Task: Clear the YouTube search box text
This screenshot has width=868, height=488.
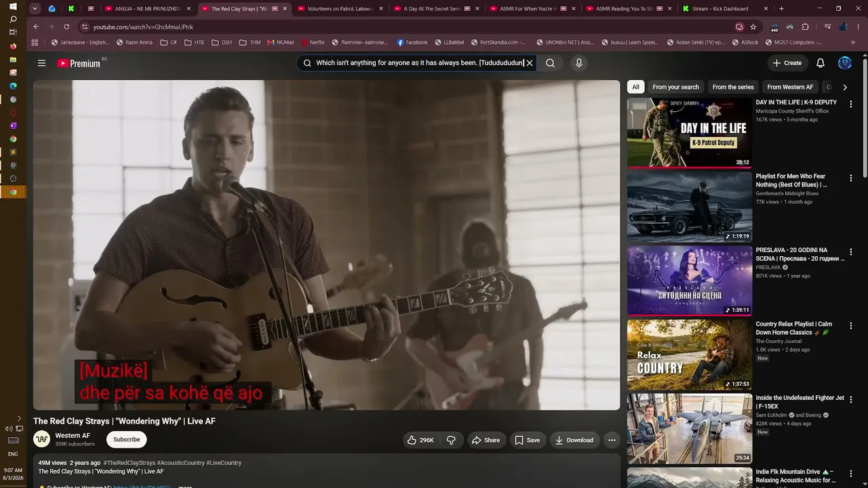Action: [530, 63]
